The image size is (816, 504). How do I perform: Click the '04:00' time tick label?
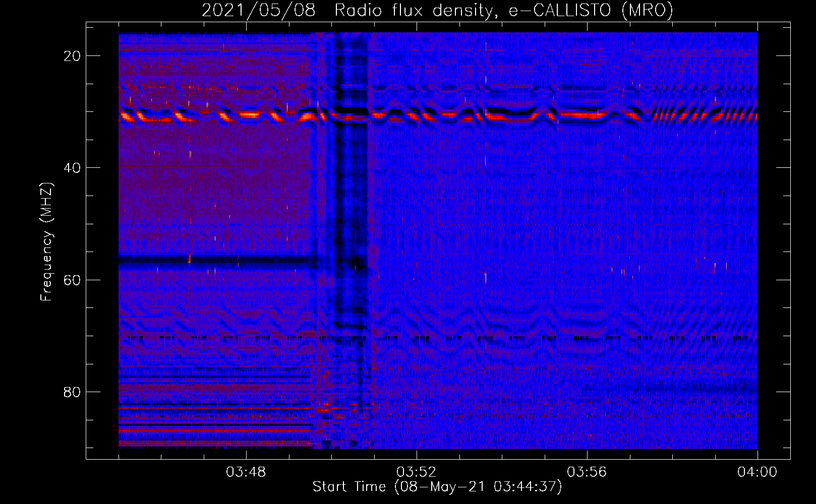click(757, 472)
